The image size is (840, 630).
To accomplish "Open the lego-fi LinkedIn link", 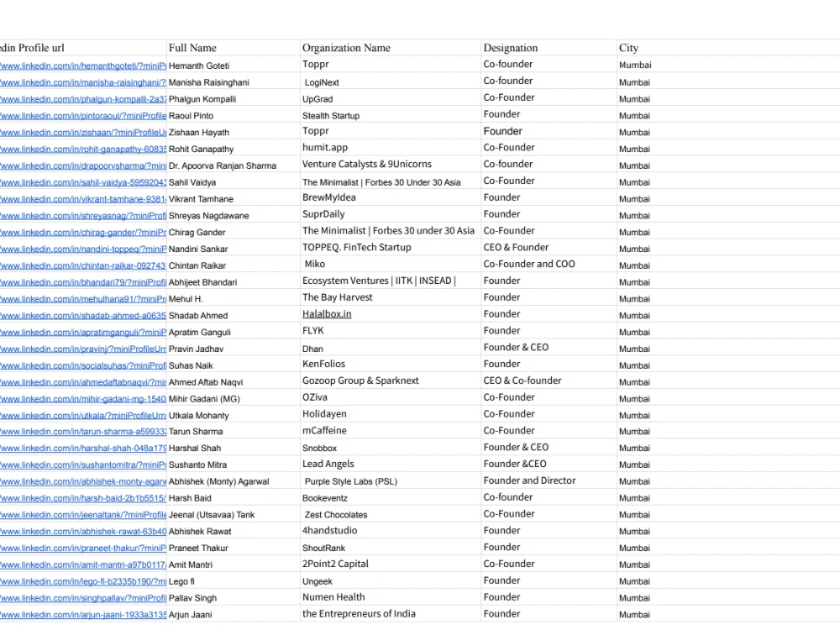I will point(83,581).
